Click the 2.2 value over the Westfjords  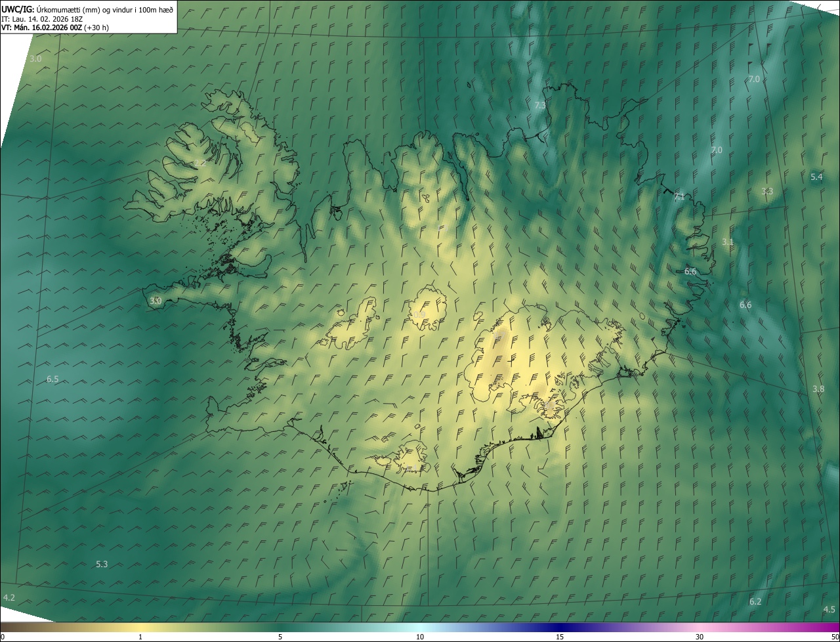199,163
